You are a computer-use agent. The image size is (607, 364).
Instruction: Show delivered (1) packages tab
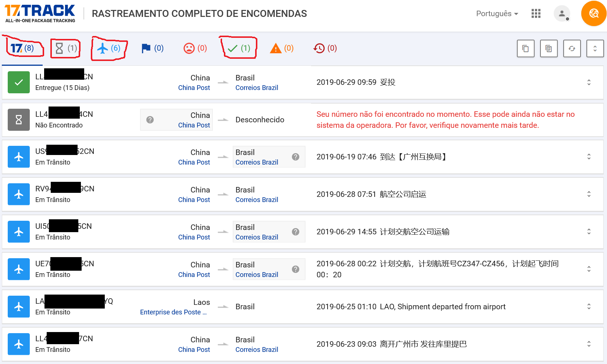click(x=239, y=48)
